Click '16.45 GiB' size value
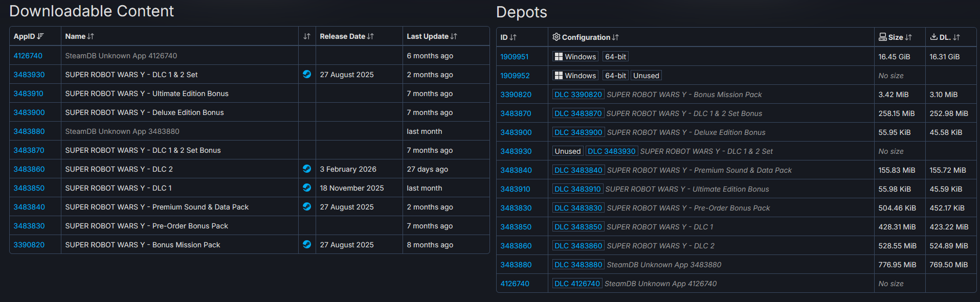This screenshot has width=980, height=302. click(x=894, y=57)
